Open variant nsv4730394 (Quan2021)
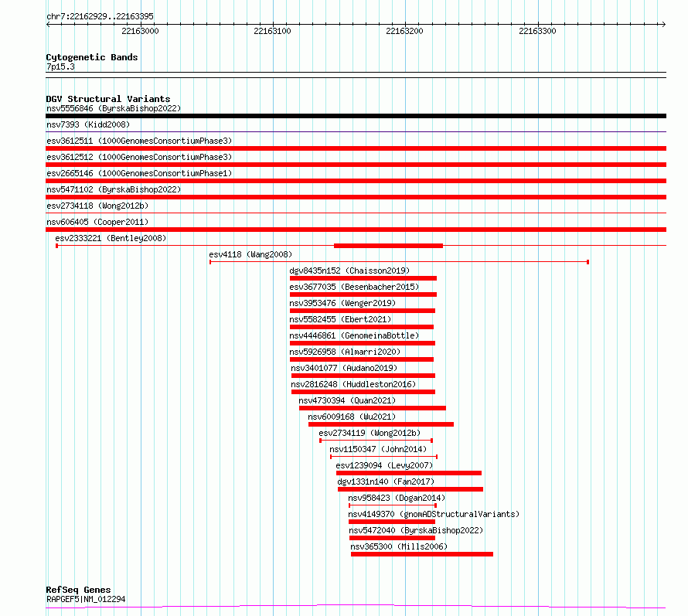688x616 pixels. click(x=347, y=400)
